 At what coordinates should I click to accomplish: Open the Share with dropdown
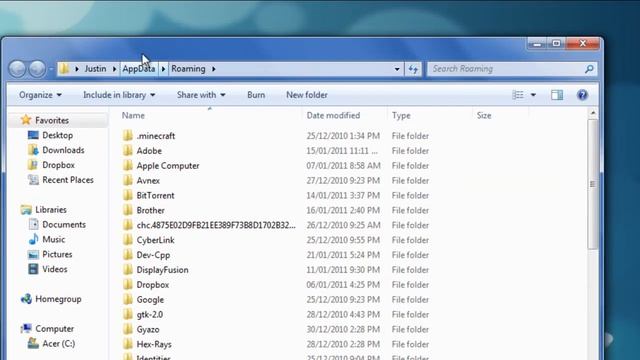[x=201, y=95]
